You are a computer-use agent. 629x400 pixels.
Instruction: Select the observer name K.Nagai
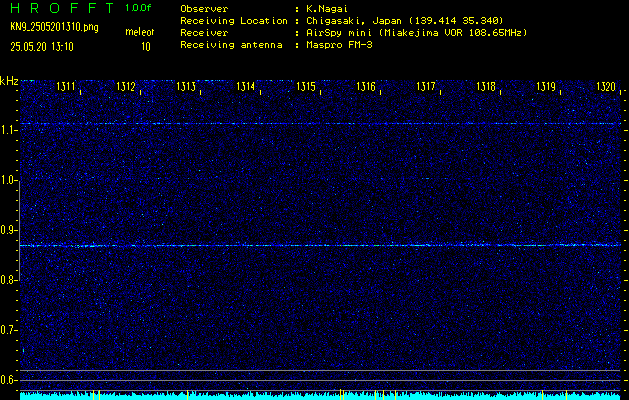click(327, 8)
